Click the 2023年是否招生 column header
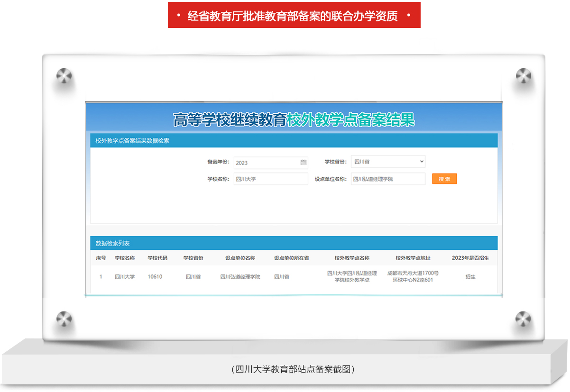This screenshot has height=392, width=570. [x=470, y=258]
